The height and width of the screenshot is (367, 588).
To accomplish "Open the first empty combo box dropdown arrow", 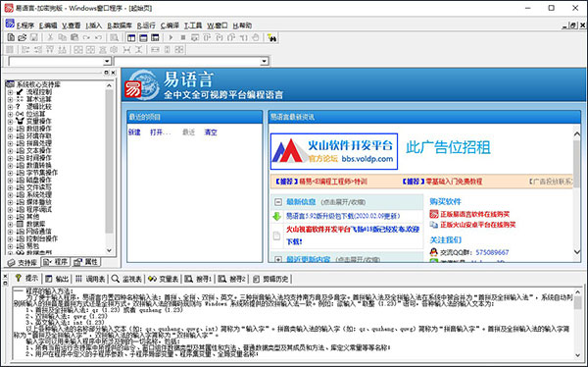I will [x=107, y=61].
